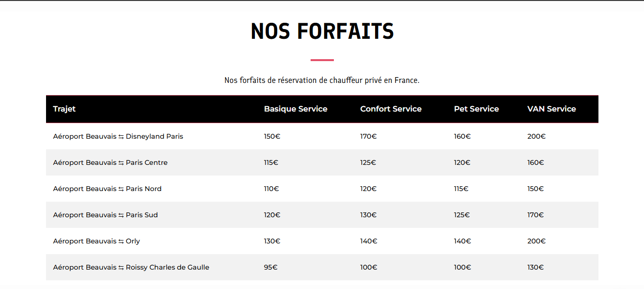The width and height of the screenshot is (644, 289).
Task: Select the Pet Service column header
Action: click(476, 109)
